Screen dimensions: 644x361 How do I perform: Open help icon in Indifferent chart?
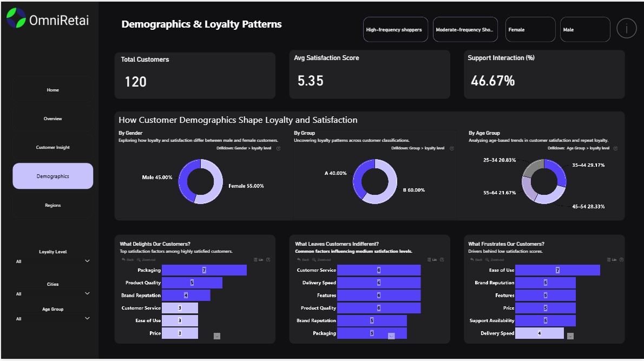click(442, 260)
